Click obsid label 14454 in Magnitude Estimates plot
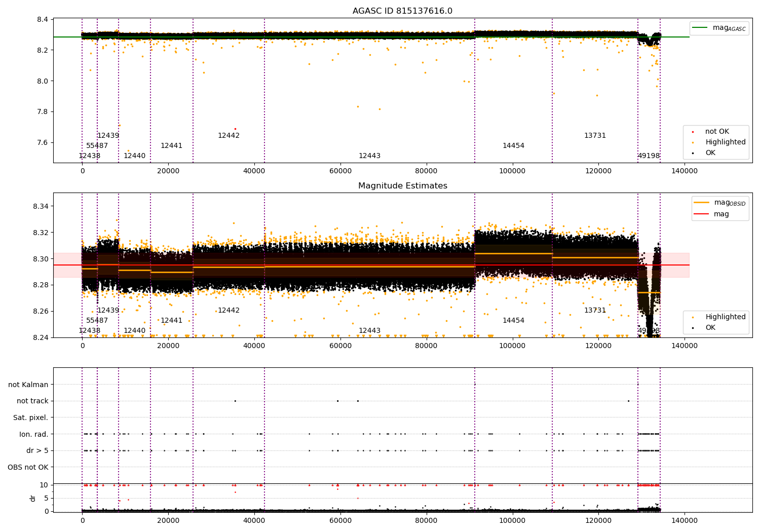This screenshot has height=532, width=760. point(514,321)
